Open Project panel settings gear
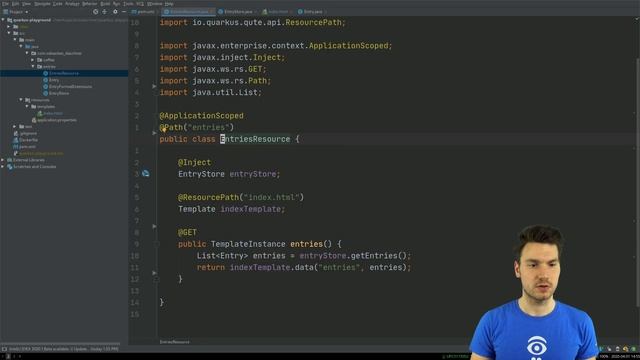640x360 pixels. pyautogui.click(x=115, y=12)
